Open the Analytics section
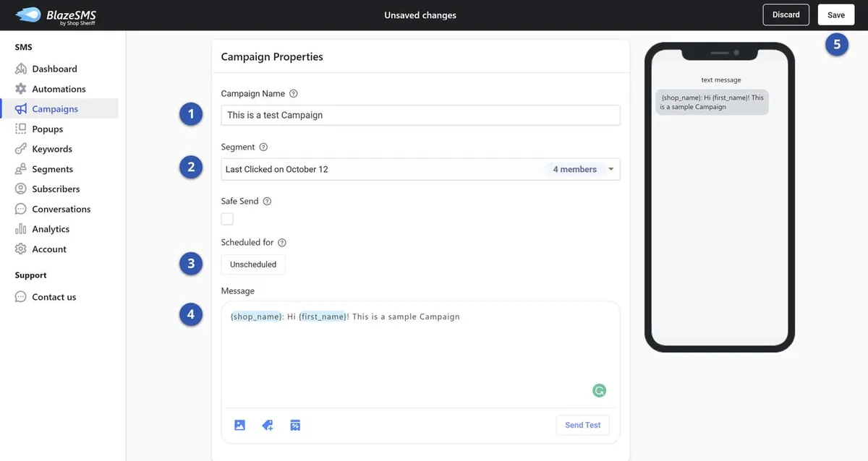 click(x=50, y=228)
